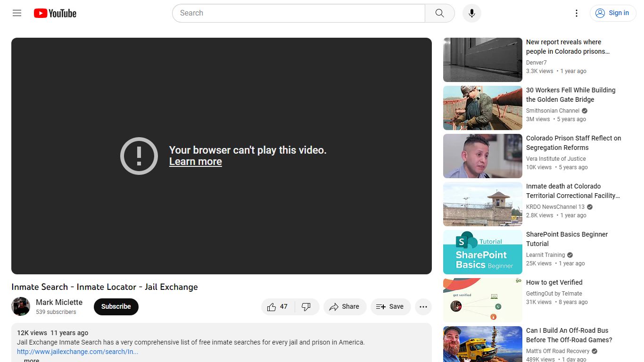Like the video with thumbs up
The image size is (644, 362).
pos(278,307)
